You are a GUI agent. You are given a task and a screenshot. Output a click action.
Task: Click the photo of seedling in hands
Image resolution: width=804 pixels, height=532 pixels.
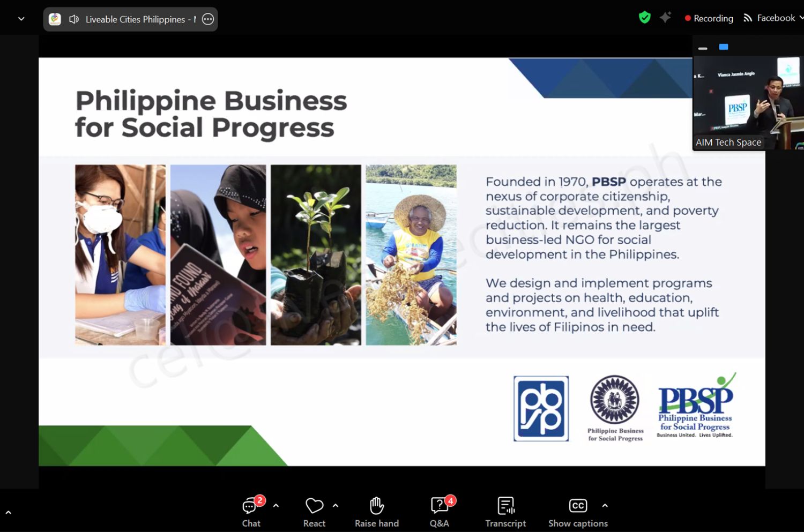(316, 255)
